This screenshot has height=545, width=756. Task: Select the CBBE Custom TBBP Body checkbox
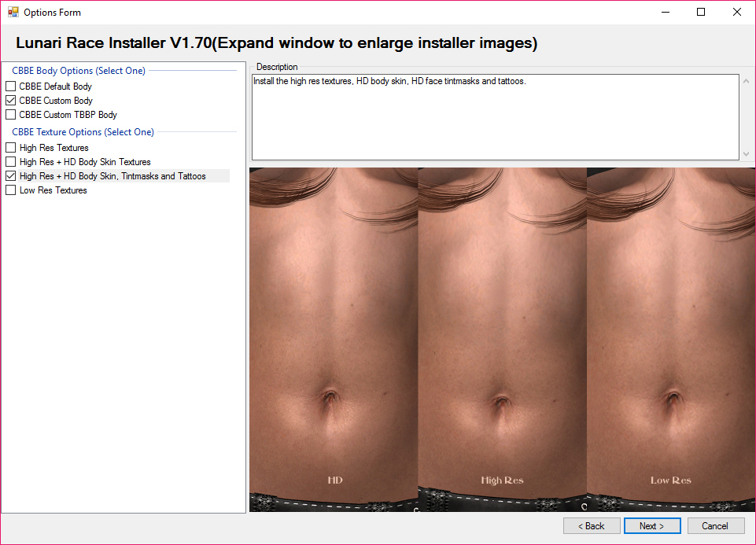click(x=10, y=115)
